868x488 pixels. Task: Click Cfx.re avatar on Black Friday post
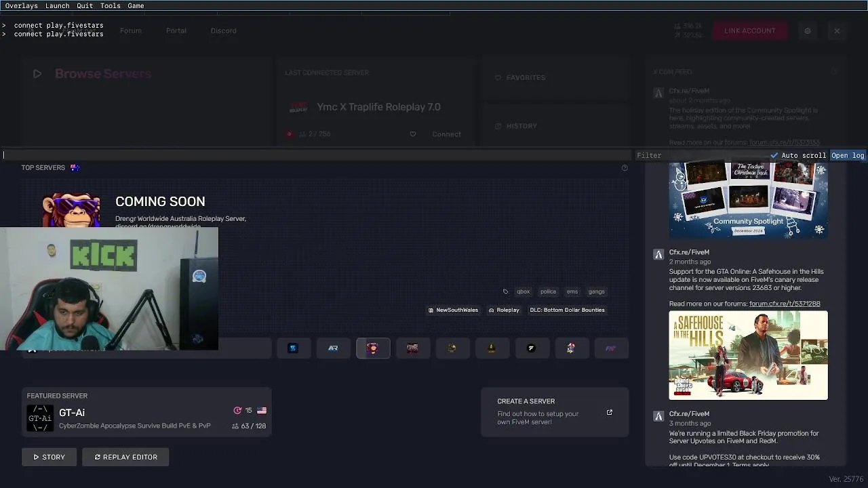click(x=658, y=416)
